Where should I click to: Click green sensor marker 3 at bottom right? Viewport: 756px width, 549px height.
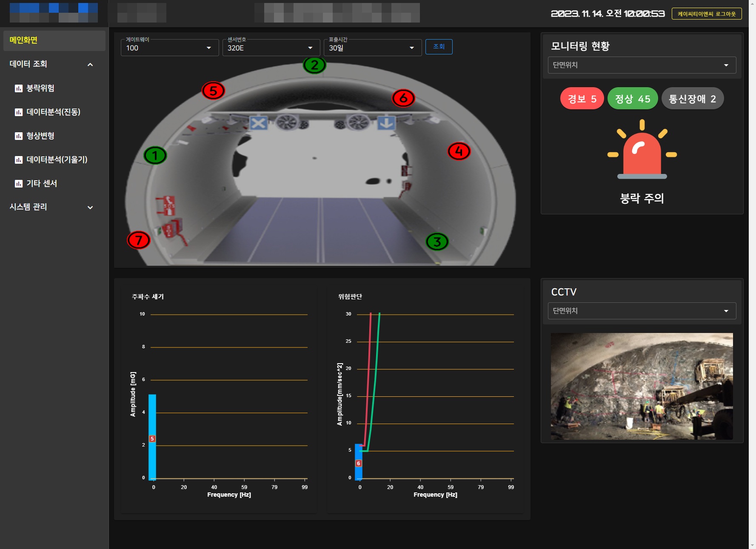437,242
